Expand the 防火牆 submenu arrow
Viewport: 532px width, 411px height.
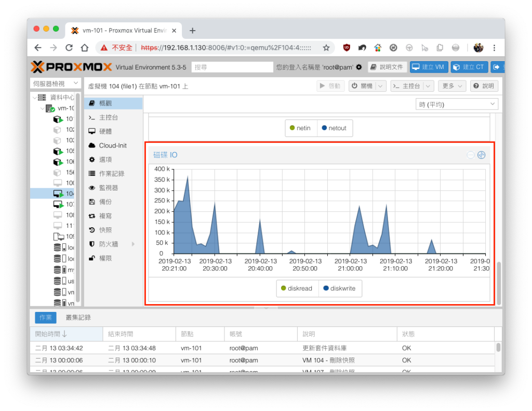[x=133, y=244]
